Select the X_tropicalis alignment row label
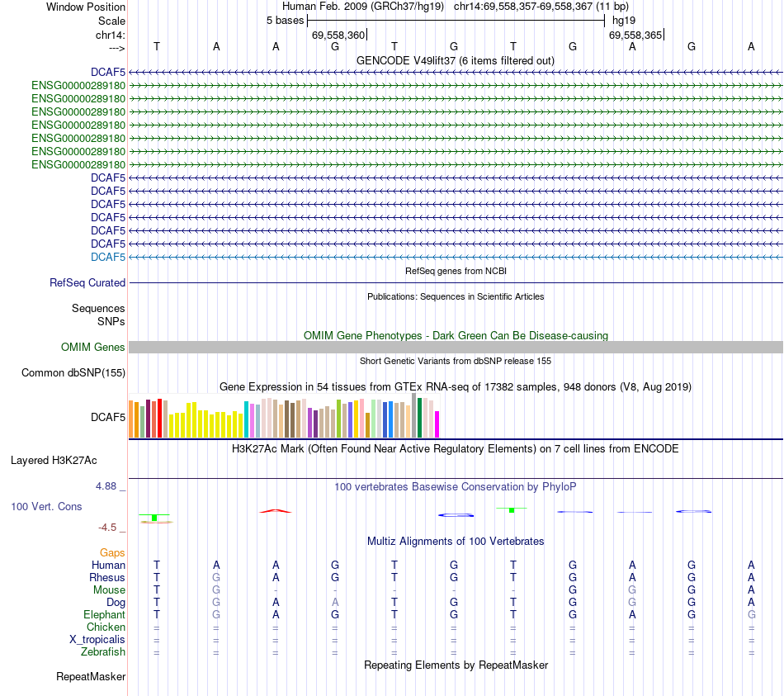 tap(97, 640)
